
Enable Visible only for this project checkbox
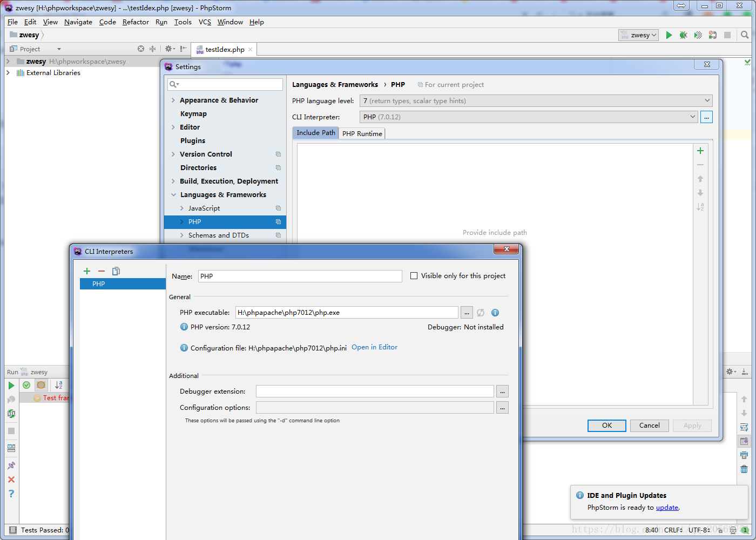414,276
